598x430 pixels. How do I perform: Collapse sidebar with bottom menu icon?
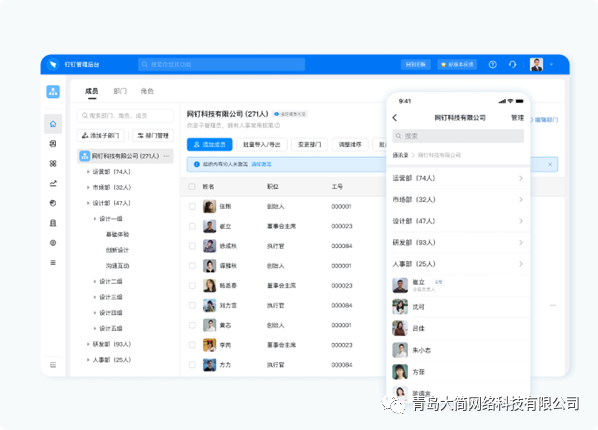click(53, 365)
